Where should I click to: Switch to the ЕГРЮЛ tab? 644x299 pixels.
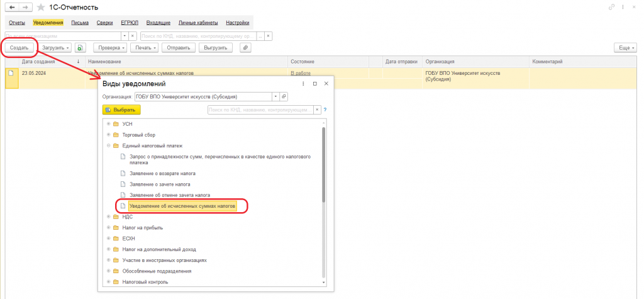(130, 23)
